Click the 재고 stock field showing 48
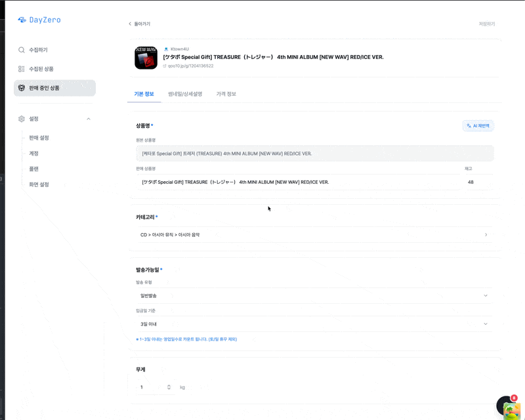This screenshot has width=525, height=420. coord(478,182)
